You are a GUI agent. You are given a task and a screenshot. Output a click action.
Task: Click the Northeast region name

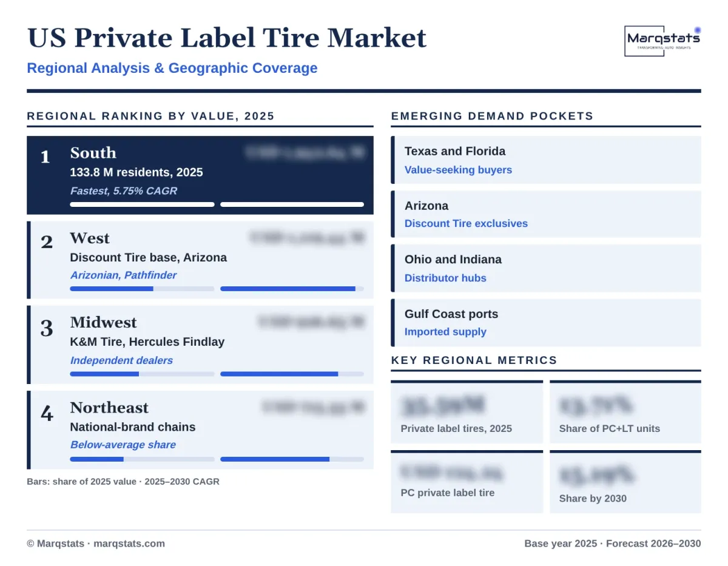tap(109, 407)
